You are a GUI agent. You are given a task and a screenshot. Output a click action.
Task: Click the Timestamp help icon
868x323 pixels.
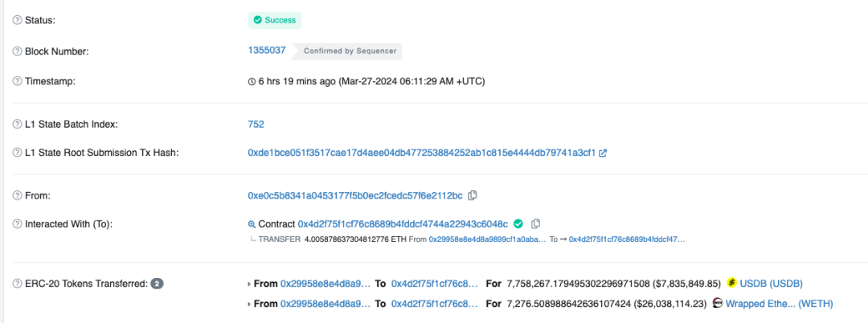click(x=17, y=81)
